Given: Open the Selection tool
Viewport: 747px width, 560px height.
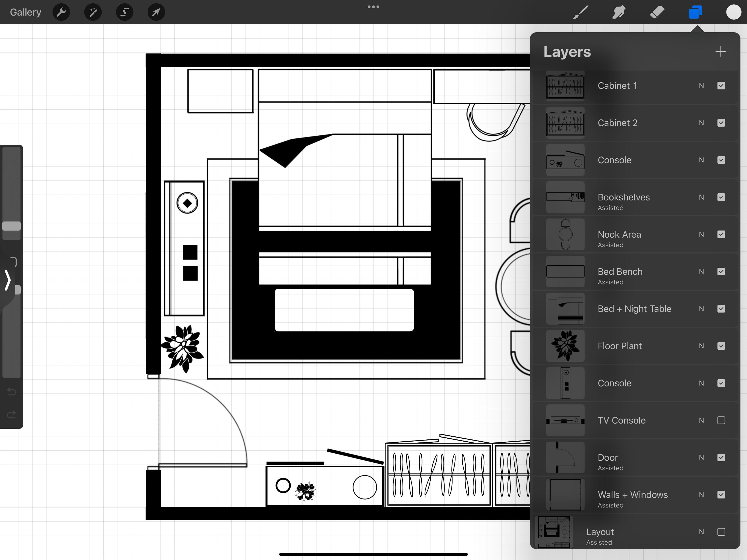Looking at the screenshot, I should point(124,12).
